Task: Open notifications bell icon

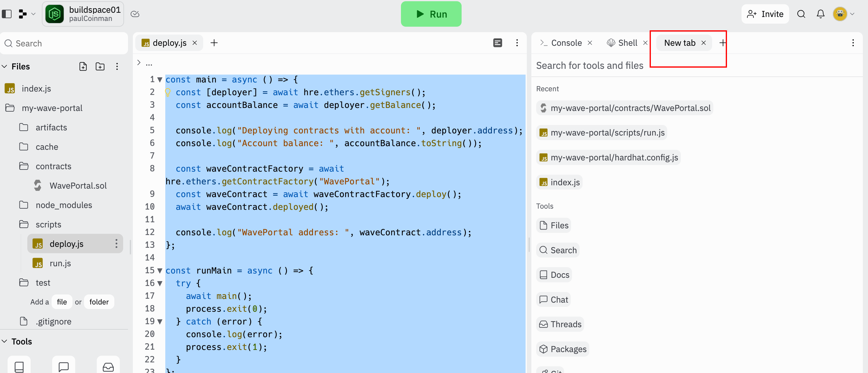Action: tap(820, 14)
